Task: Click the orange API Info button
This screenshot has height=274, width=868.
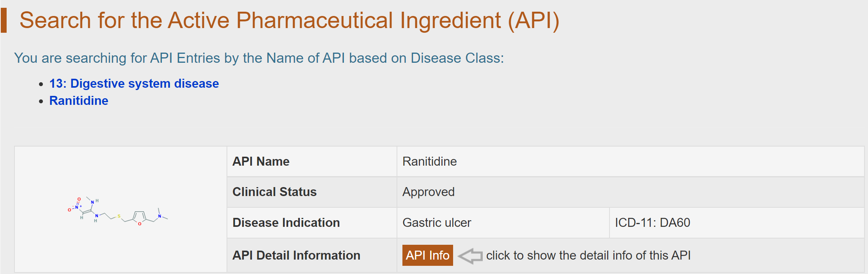Action: (x=427, y=255)
